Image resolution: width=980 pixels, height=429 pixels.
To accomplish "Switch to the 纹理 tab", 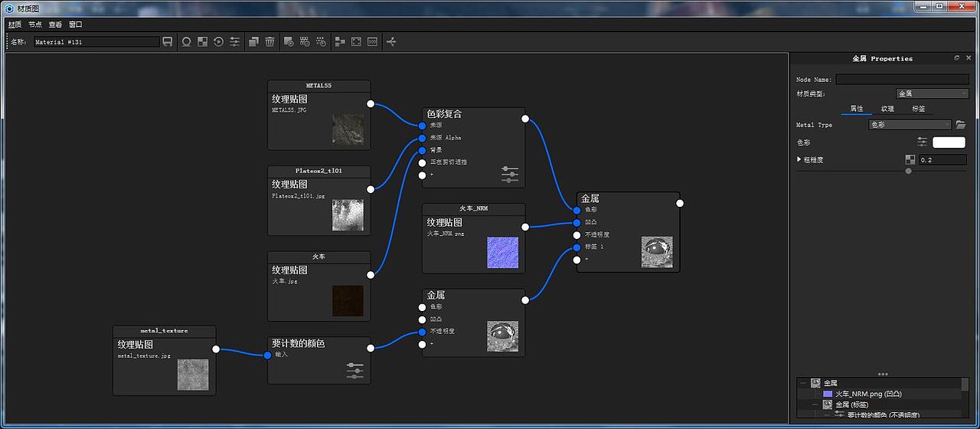I will click(887, 109).
